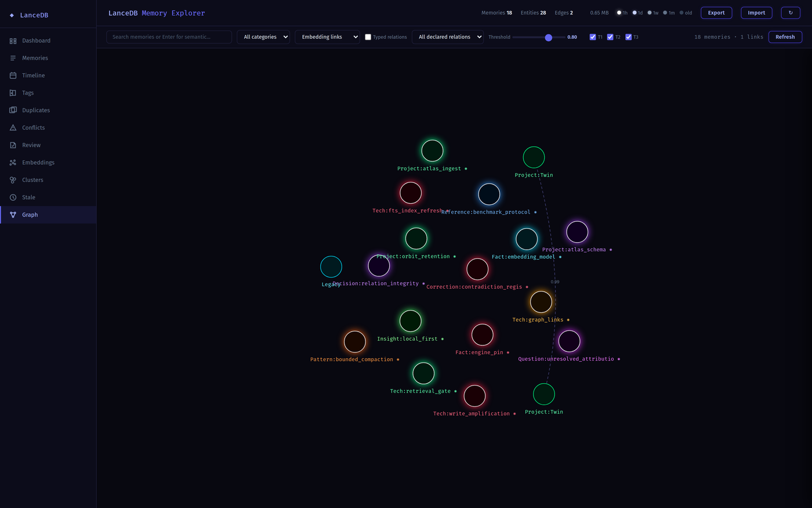Image resolution: width=812 pixels, height=508 pixels.
Task: Click the 1h age legend dot
Action: tap(619, 13)
